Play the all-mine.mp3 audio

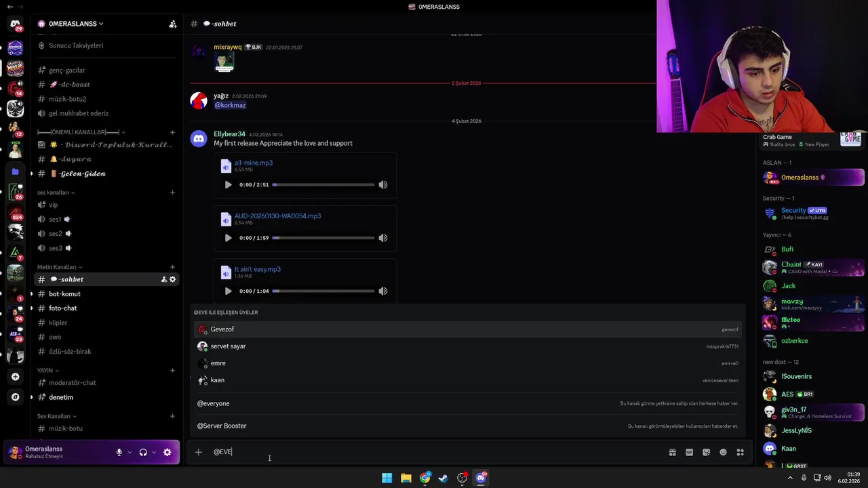(228, 184)
